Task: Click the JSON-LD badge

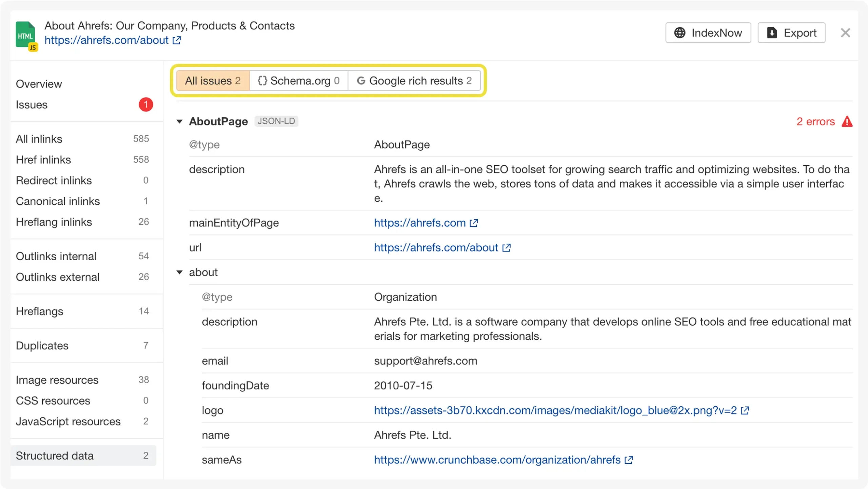Action: coord(276,121)
